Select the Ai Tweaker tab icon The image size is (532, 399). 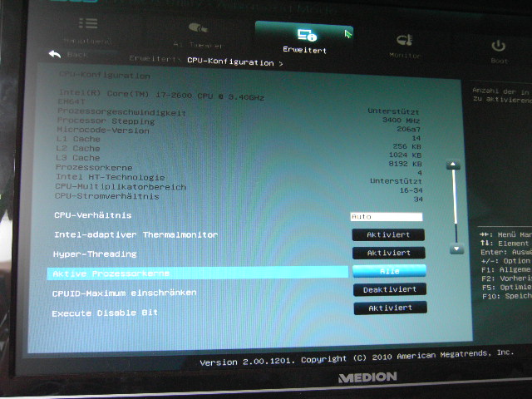click(198, 27)
